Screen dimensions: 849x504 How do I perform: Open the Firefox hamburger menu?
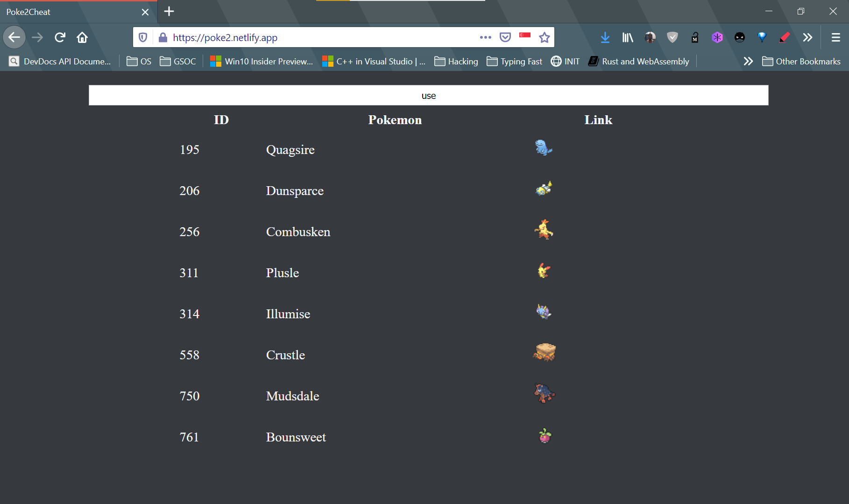pyautogui.click(x=835, y=37)
